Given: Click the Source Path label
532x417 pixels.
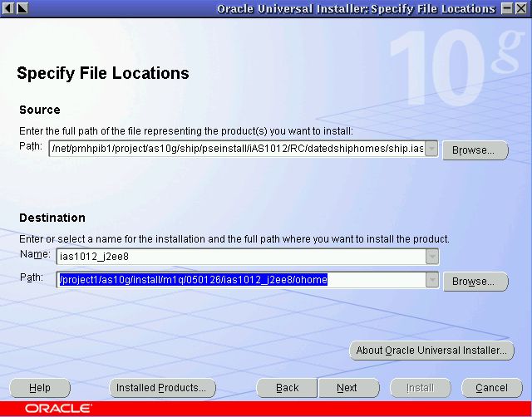Looking at the screenshot, I should click(31, 146).
